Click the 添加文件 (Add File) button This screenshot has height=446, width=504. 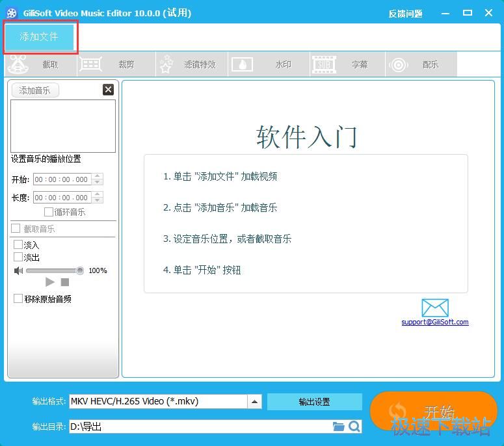39,36
